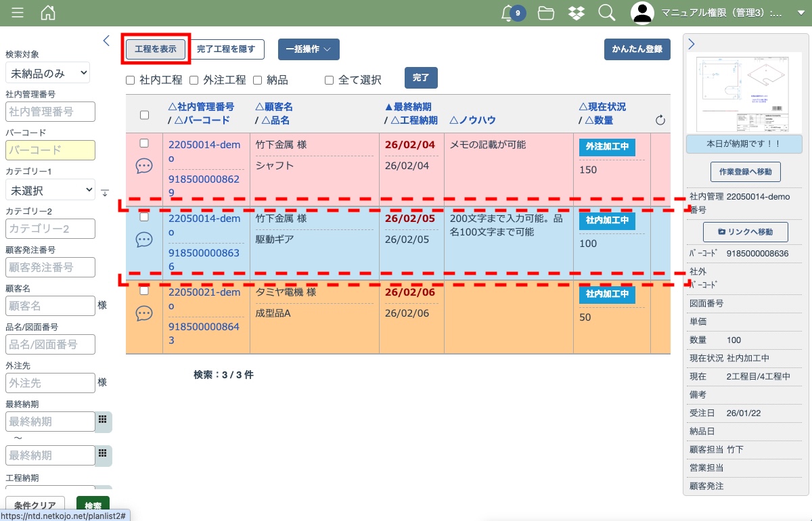Sort by 最終納期 column header

408,107
